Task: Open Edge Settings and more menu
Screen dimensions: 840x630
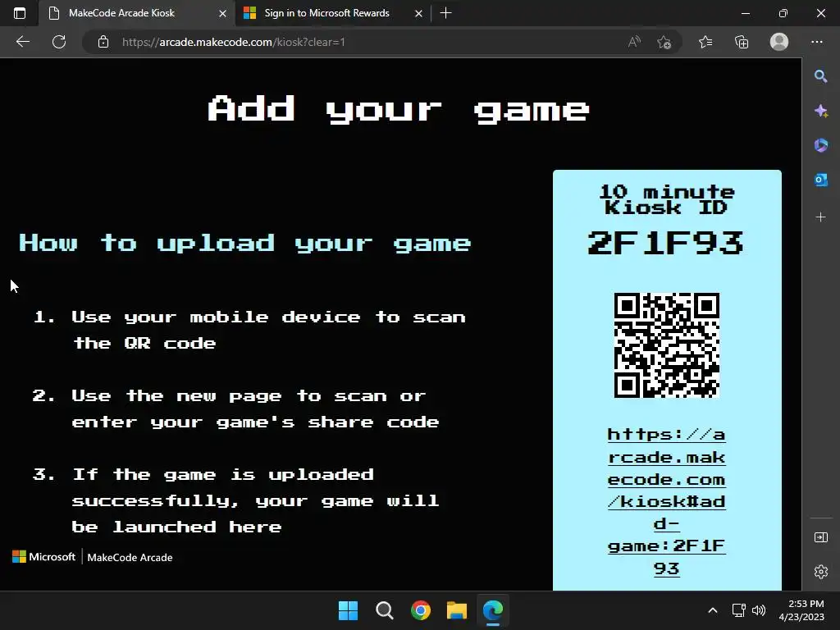Action: click(x=816, y=42)
